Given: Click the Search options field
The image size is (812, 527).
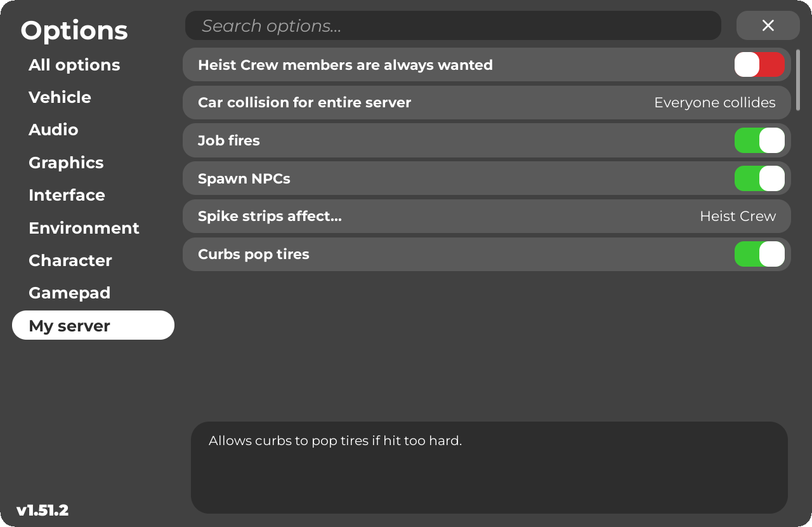Looking at the screenshot, I should (453, 25).
